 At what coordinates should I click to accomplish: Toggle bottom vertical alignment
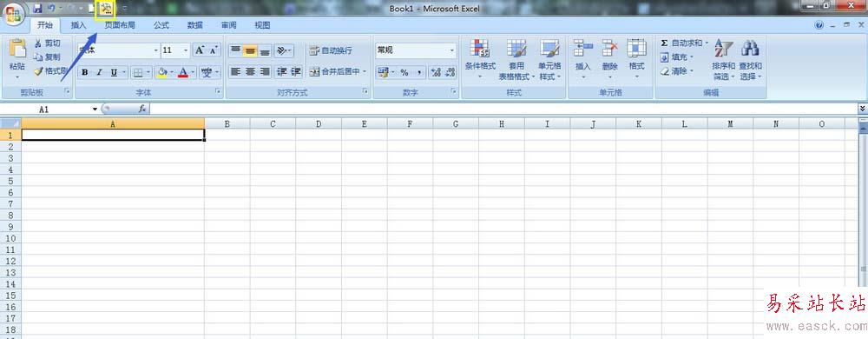pyautogui.click(x=265, y=50)
